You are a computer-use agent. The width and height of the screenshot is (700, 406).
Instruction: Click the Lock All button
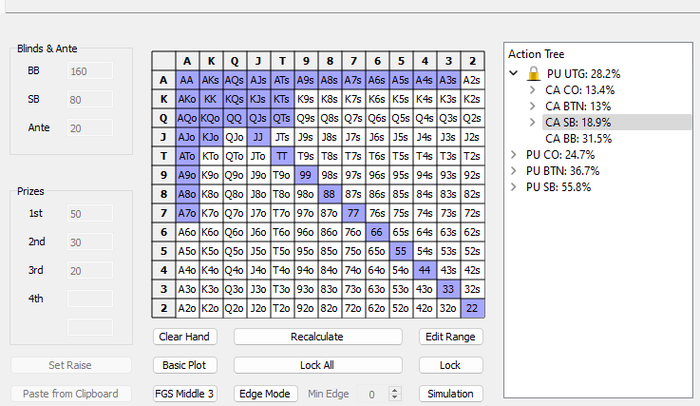(x=318, y=365)
